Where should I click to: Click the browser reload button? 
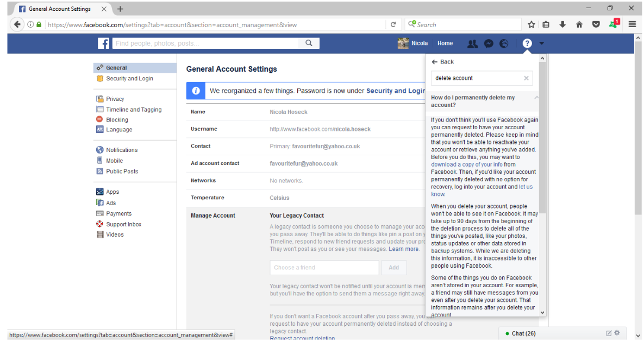click(x=393, y=24)
